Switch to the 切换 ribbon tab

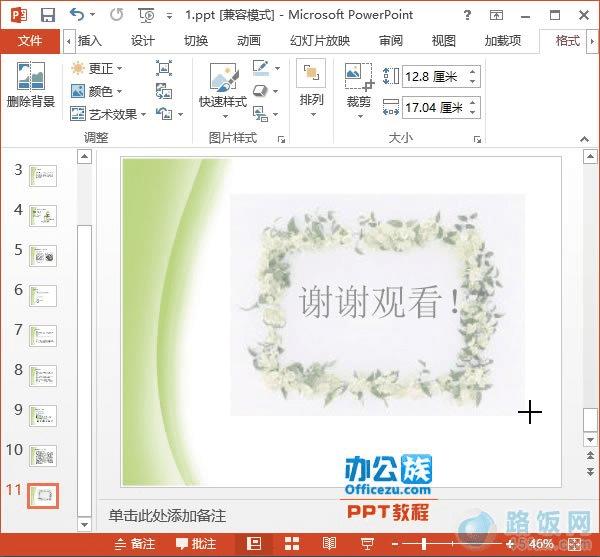[x=196, y=41]
